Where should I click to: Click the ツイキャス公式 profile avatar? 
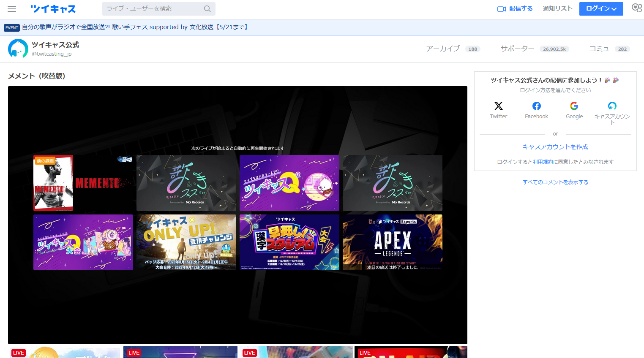coord(18,49)
